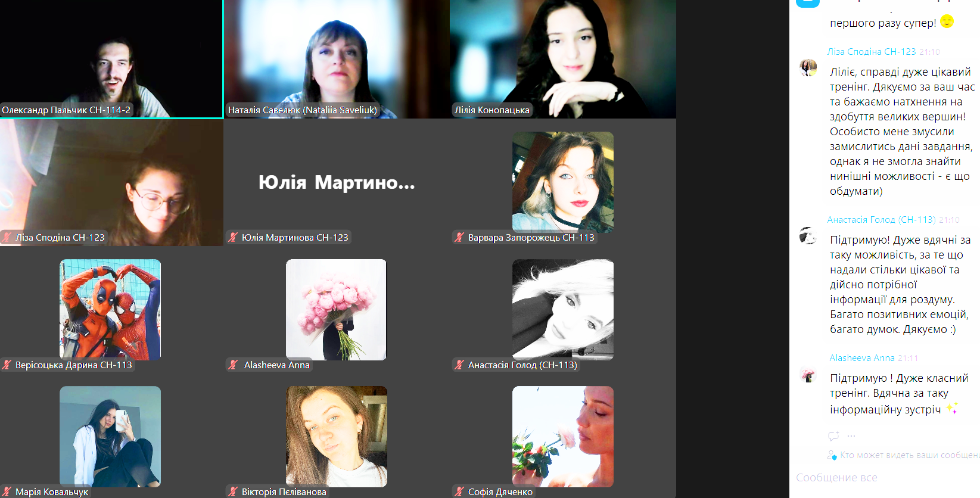
Task: Click muted mic icon beside Варвара Запорожець name
Action: pos(459,237)
